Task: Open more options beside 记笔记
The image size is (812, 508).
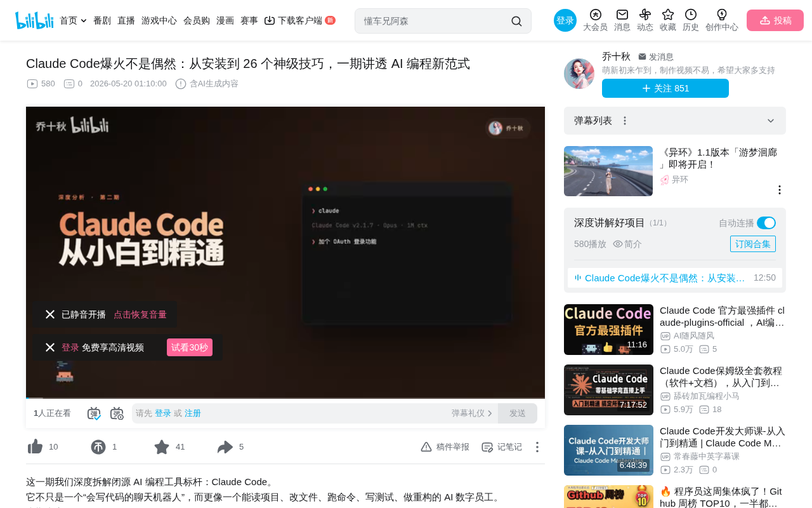Action: coord(537,447)
